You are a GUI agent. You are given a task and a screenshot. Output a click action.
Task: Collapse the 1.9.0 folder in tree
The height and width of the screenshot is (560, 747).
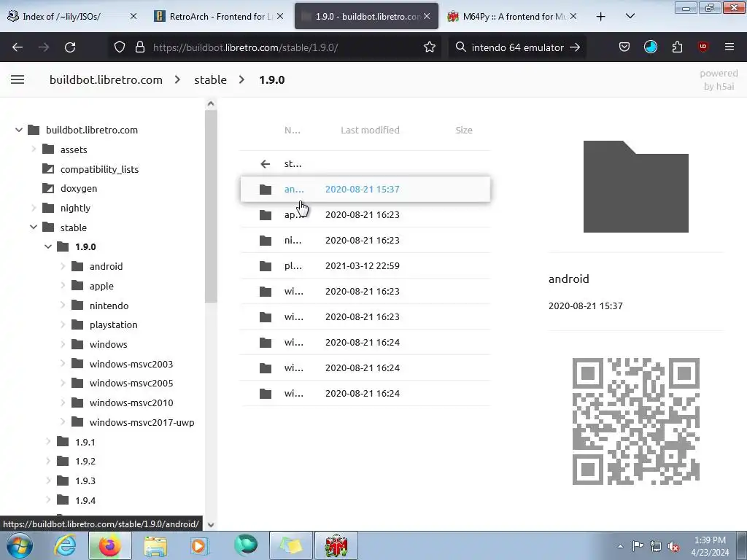point(48,246)
